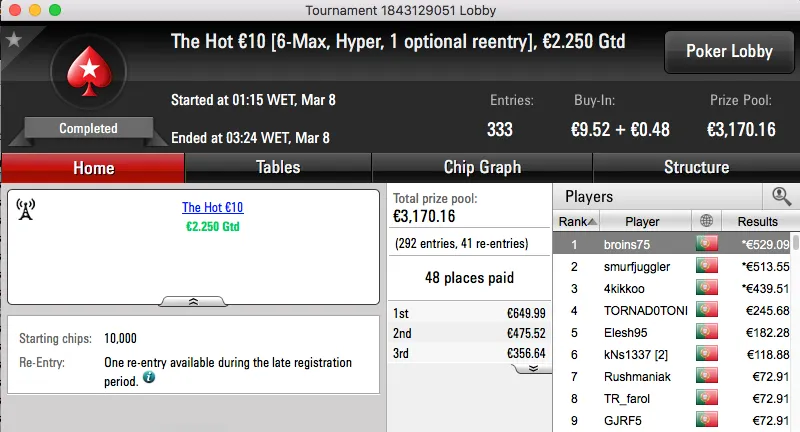
Task: Sort players by country globe column
Action: [708, 221]
